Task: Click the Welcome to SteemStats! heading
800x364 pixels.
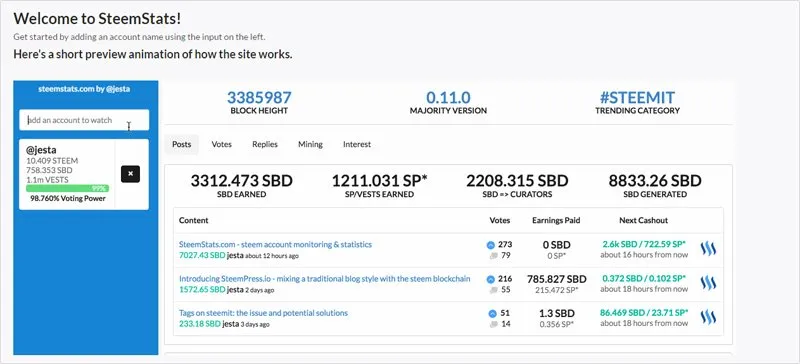Action: coord(97,19)
